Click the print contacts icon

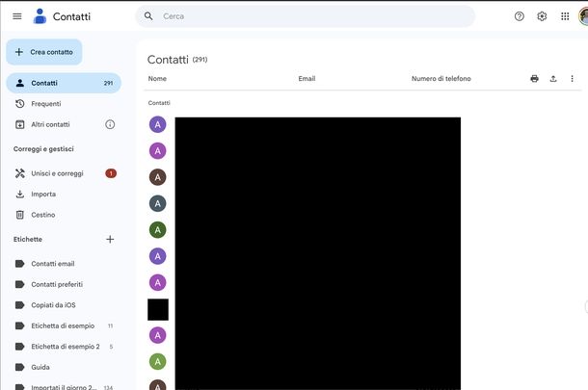click(x=534, y=79)
